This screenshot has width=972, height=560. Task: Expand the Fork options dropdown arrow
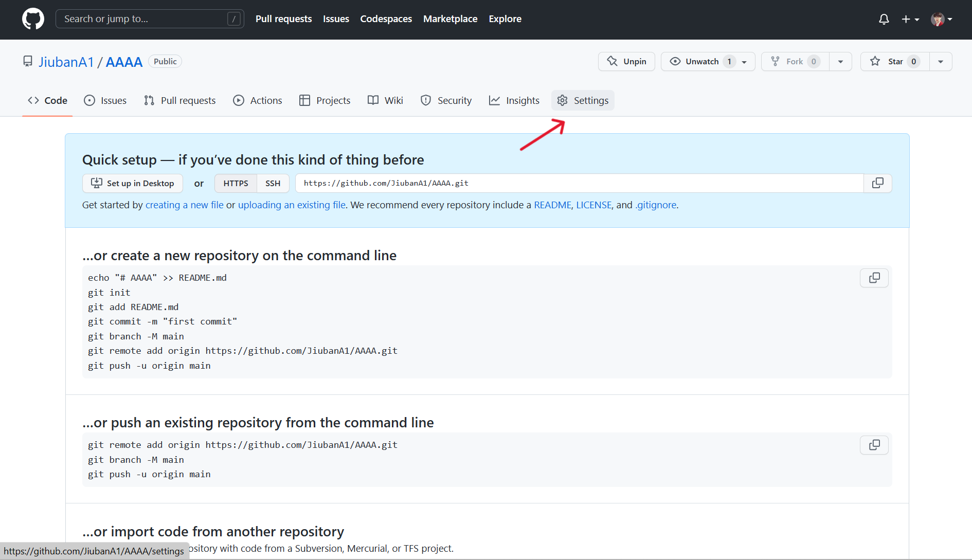(840, 62)
